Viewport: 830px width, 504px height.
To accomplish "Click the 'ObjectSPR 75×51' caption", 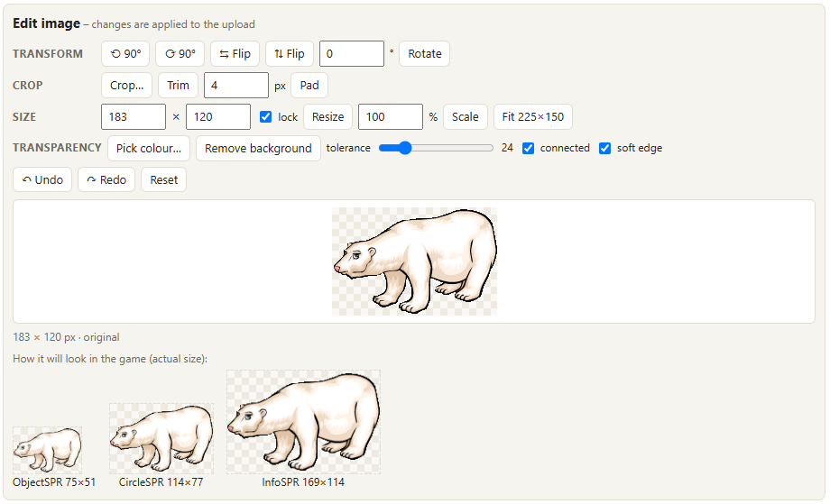I will 54,482.
